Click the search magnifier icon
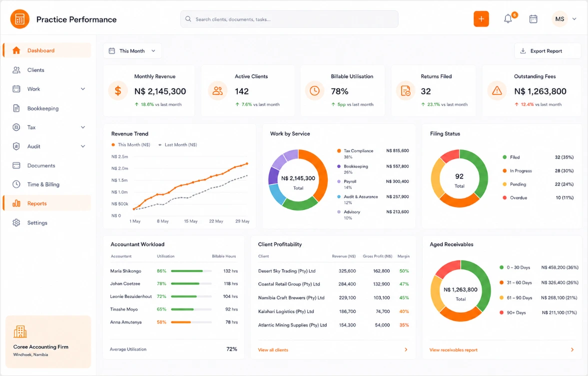The width and height of the screenshot is (588, 376). coord(188,19)
